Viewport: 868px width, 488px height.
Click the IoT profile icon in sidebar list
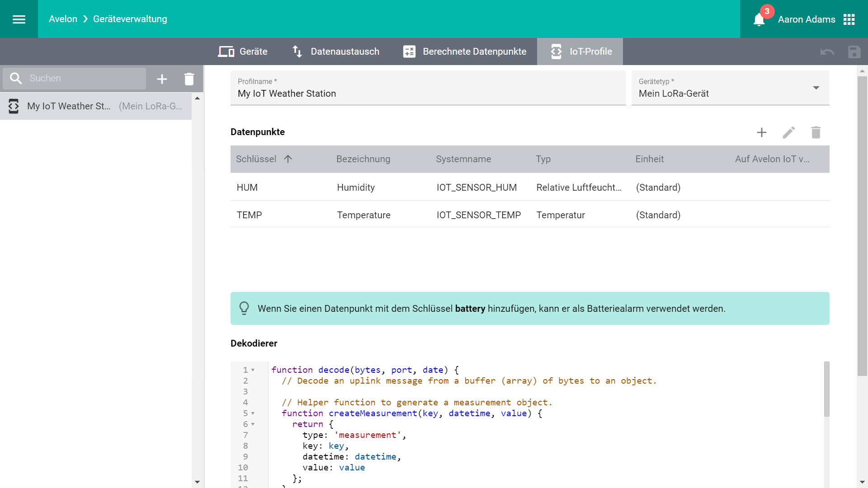click(14, 106)
